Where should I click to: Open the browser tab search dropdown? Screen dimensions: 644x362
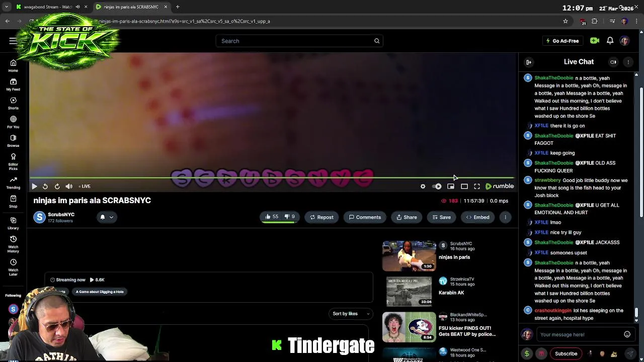pyautogui.click(x=7, y=7)
